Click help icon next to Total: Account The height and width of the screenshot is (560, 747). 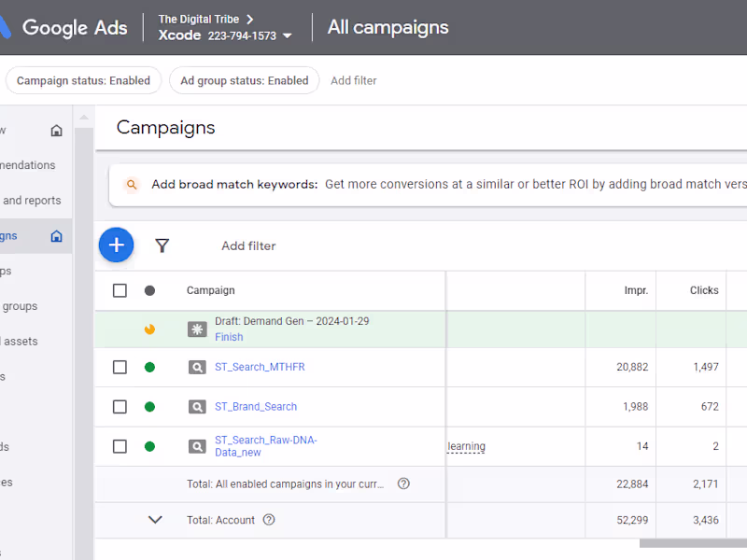[269, 520]
